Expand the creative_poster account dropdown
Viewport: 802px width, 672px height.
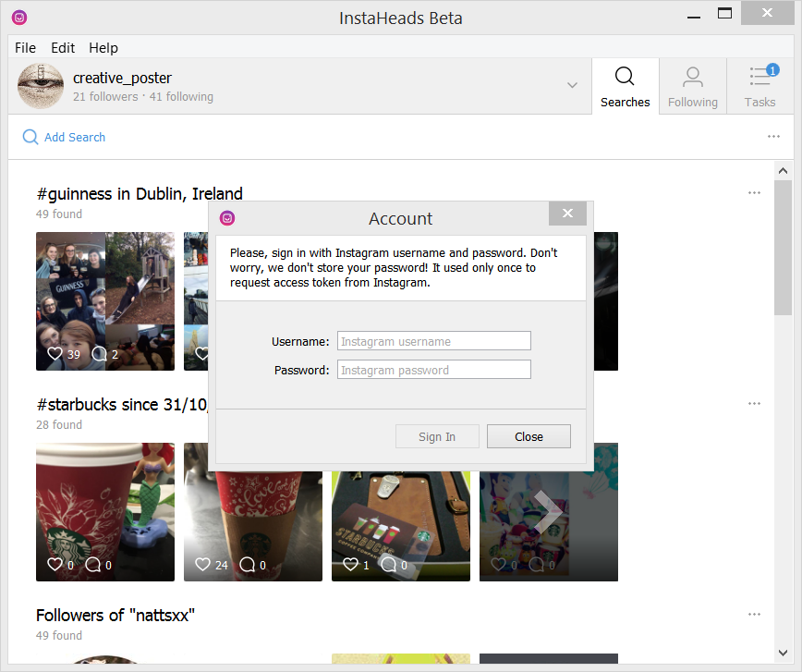point(572,85)
